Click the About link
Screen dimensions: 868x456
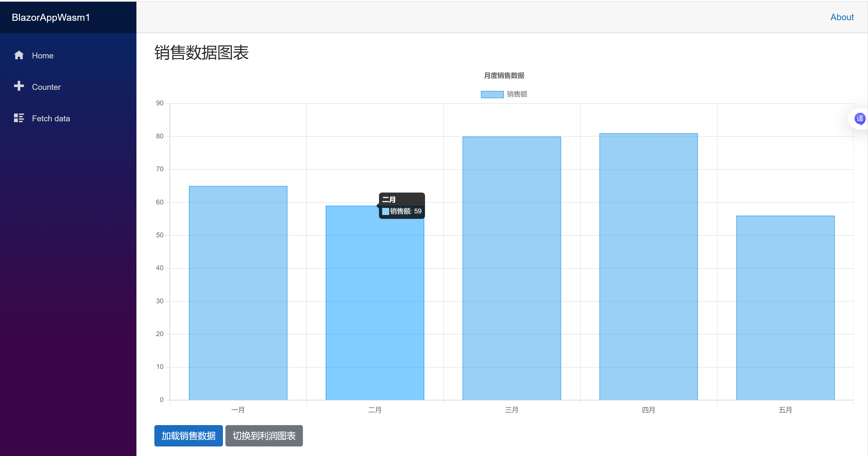click(x=842, y=17)
